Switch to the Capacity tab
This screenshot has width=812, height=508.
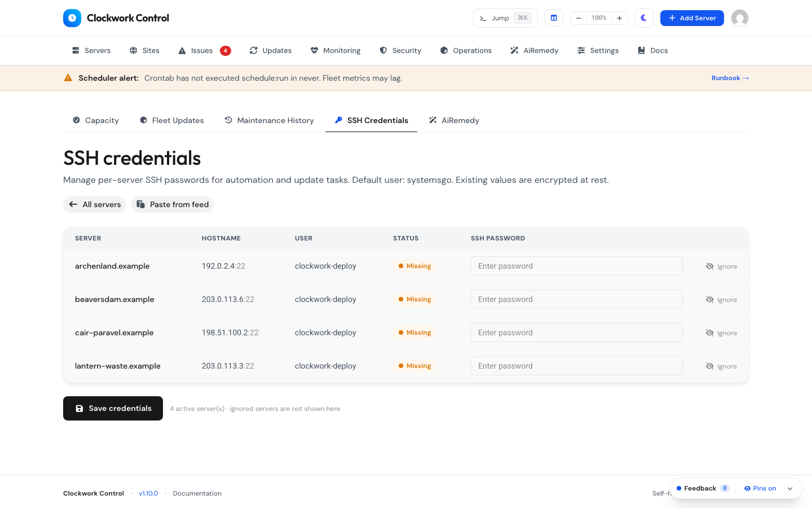coord(96,120)
